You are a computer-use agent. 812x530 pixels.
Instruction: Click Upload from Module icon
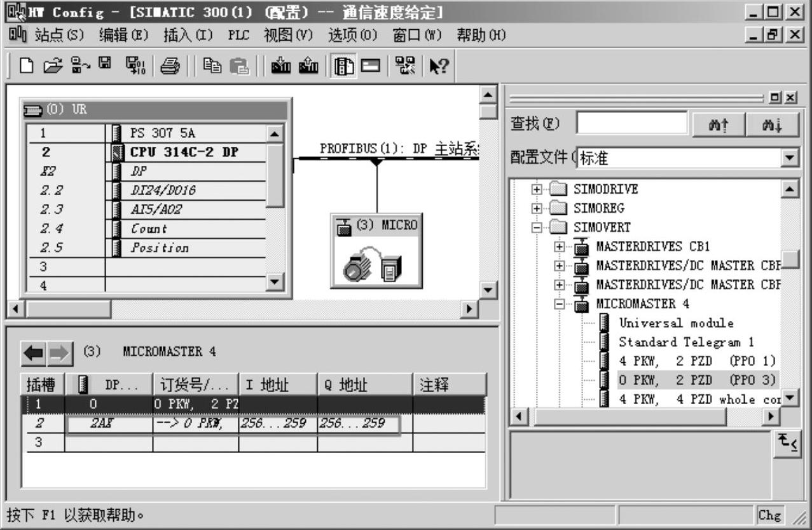(x=309, y=66)
